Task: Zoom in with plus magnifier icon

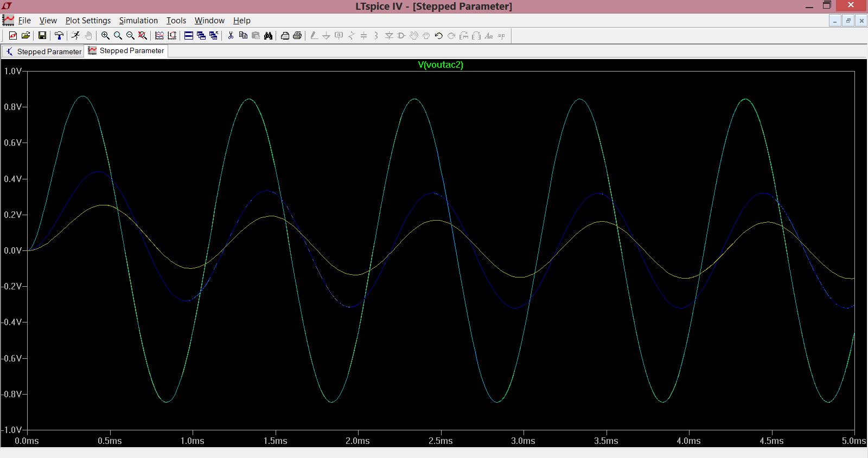Action: tap(105, 36)
